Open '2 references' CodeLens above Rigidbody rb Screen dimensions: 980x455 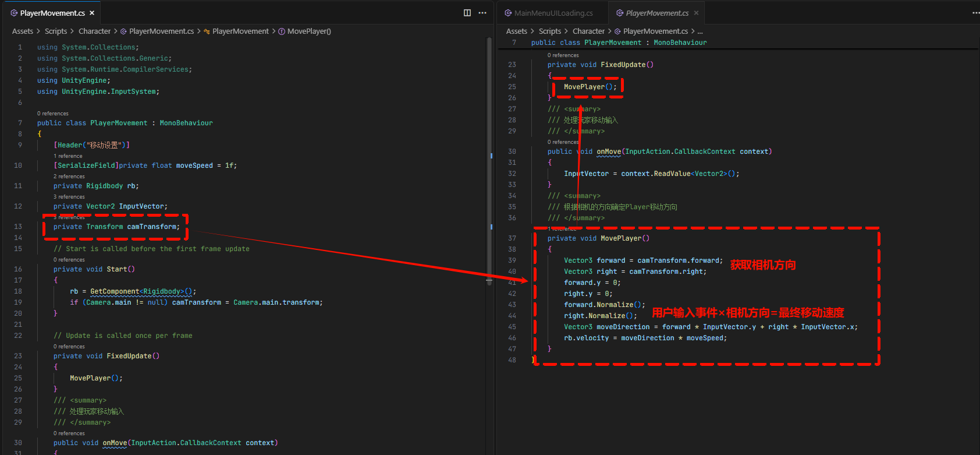point(69,177)
